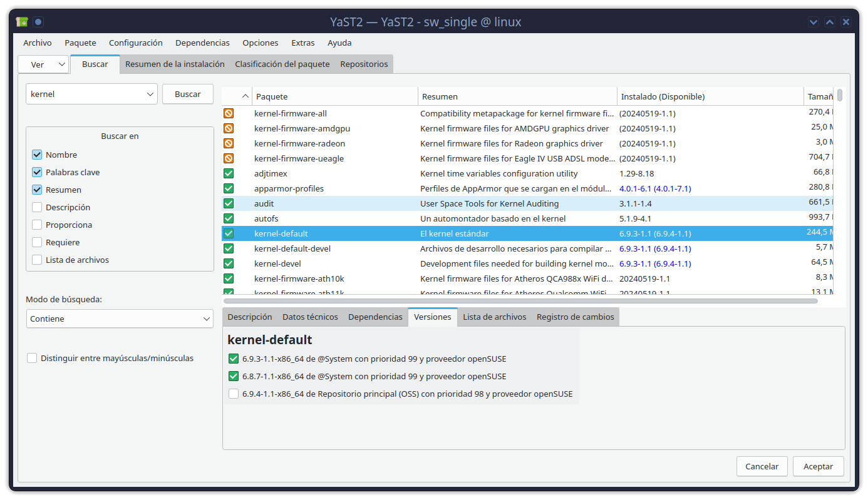Click the horizontal scrollbar under package list
The image size is (868, 500).
520,301
